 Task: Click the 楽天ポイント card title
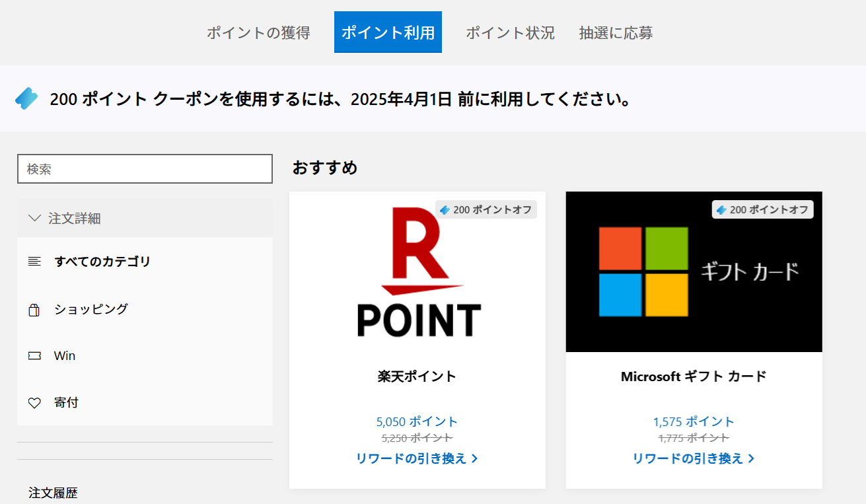coord(417,377)
